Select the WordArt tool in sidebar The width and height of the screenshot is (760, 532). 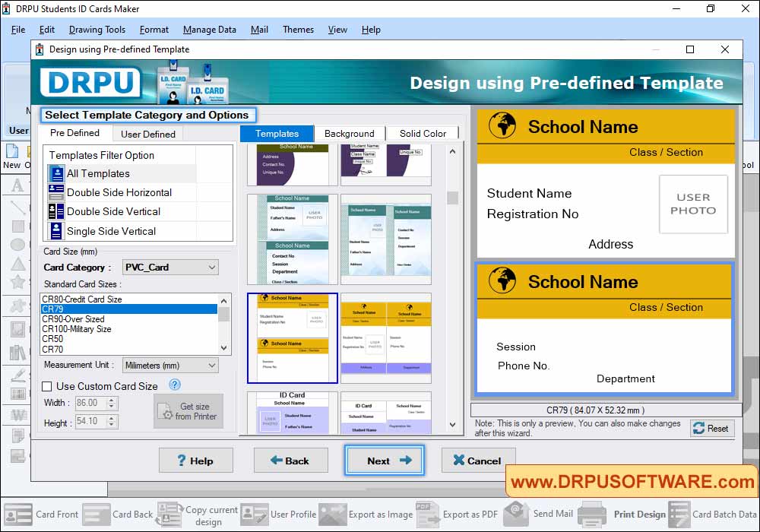pyautogui.click(x=18, y=415)
